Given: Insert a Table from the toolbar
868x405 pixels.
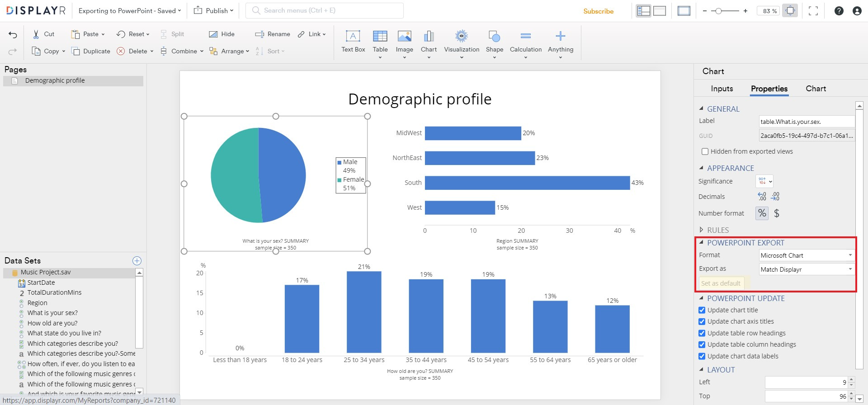Looking at the screenshot, I should pyautogui.click(x=380, y=37).
